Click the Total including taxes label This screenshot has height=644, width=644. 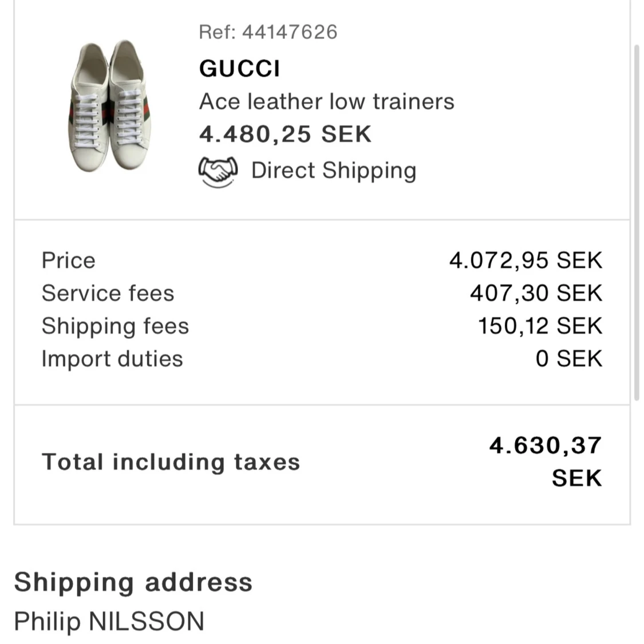click(170, 461)
